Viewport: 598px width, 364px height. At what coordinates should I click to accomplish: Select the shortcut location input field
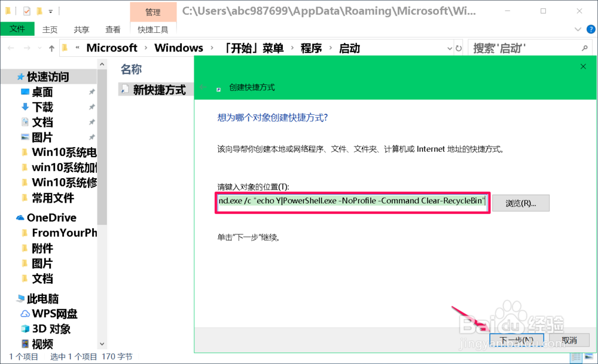click(353, 203)
